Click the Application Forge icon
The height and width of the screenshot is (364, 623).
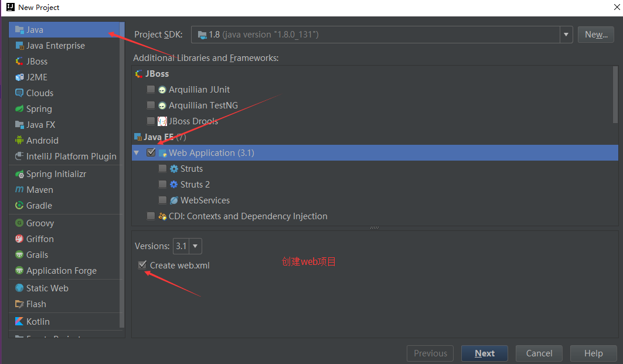click(x=19, y=271)
